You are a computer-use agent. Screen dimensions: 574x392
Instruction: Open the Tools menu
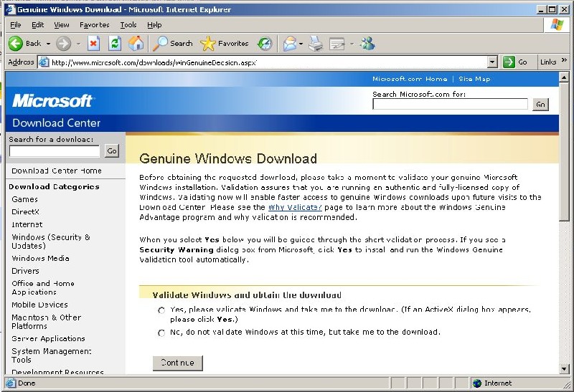[x=128, y=25]
